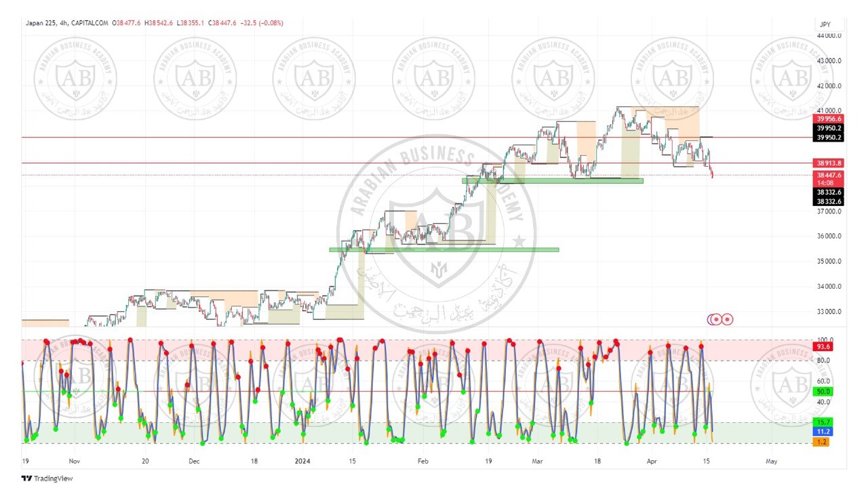Click the 36000.0 price axis label

[x=829, y=237]
